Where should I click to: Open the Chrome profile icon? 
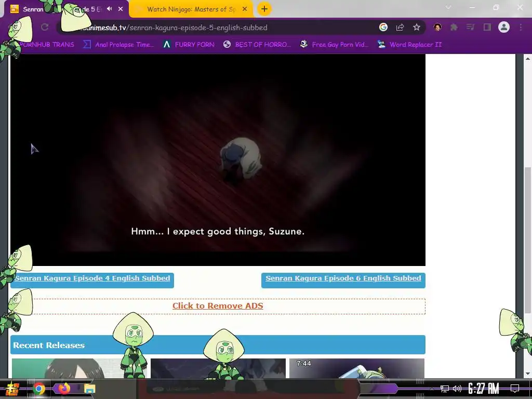pos(504,27)
